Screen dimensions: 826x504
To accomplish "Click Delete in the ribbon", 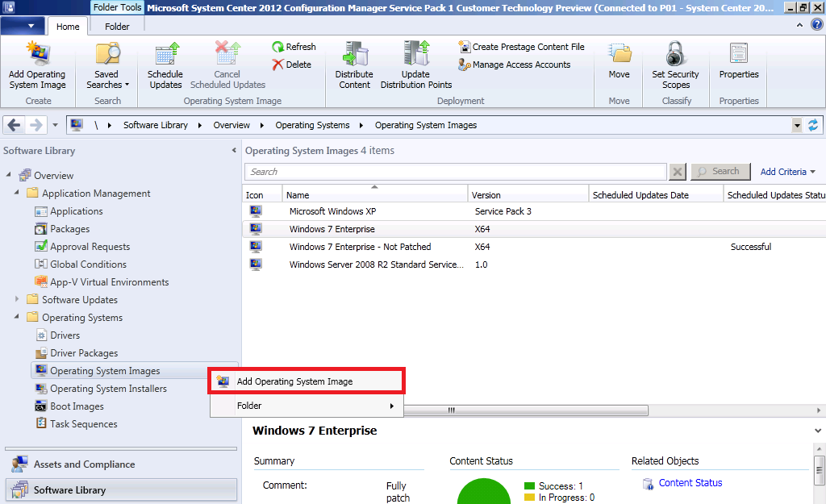I will pyautogui.click(x=292, y=65).
